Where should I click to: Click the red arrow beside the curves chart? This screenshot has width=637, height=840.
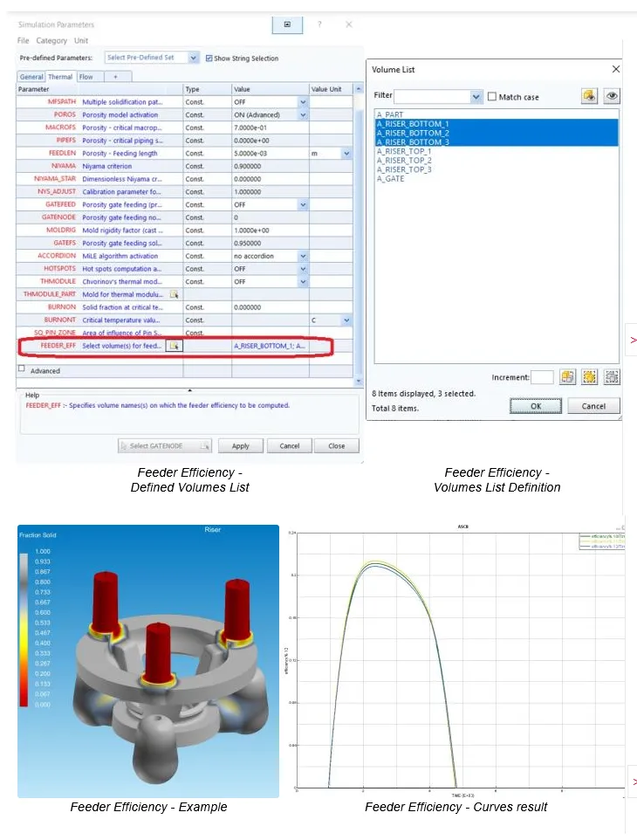coord(634,781)
